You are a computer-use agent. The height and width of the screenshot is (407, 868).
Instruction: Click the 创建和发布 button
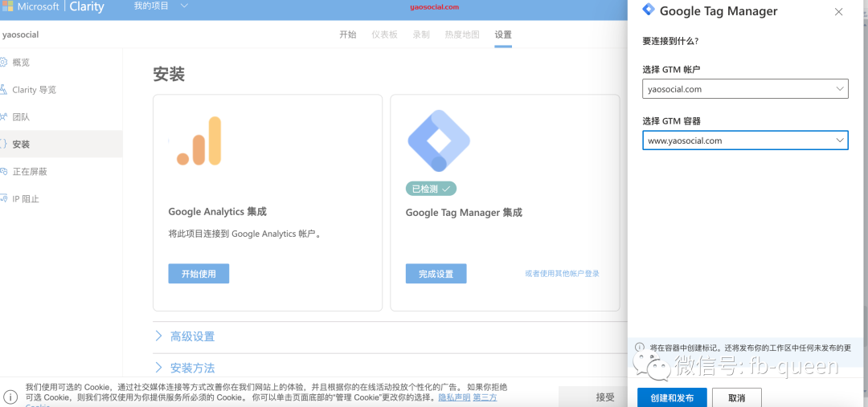(672, 397)
